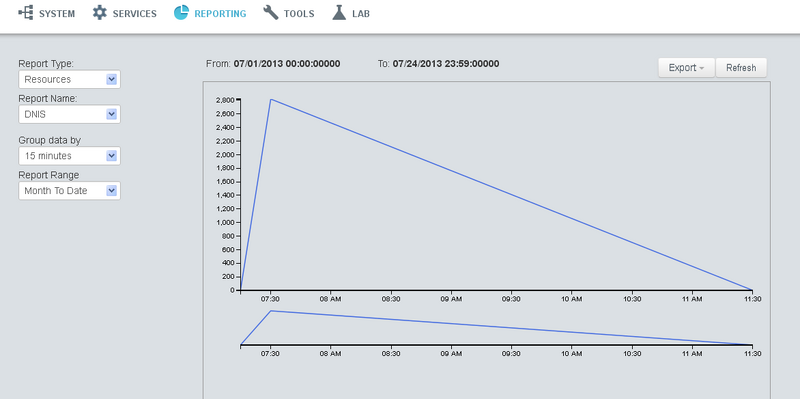
Task: Open the Export button menu
Action: (x=687, y=68)
